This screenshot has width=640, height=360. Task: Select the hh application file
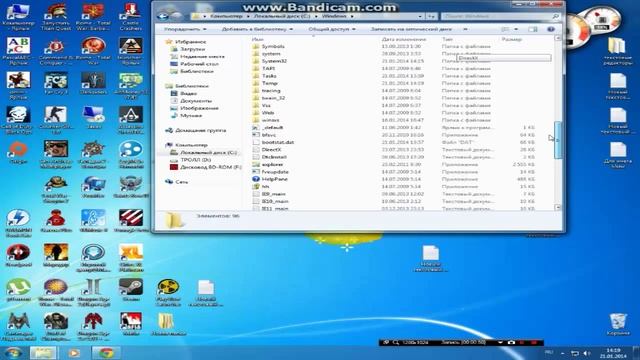[265, 187]
